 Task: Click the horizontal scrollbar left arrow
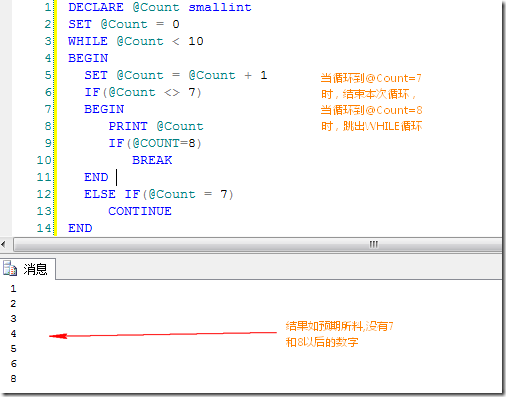(x=4, y=245)
